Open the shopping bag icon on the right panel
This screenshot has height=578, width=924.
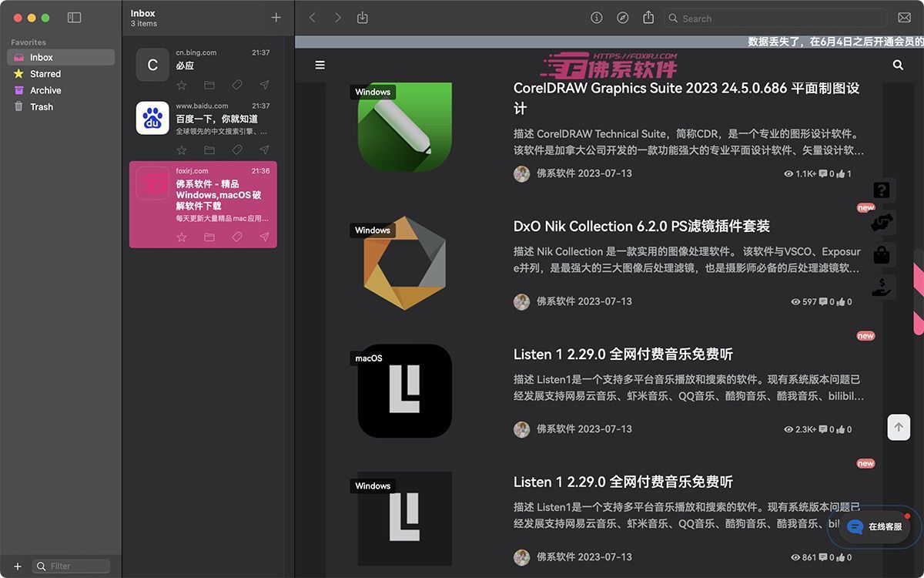[x=882, y=254]
